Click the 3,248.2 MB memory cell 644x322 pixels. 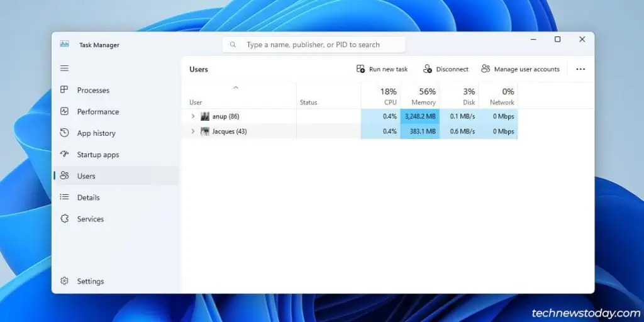419,116
